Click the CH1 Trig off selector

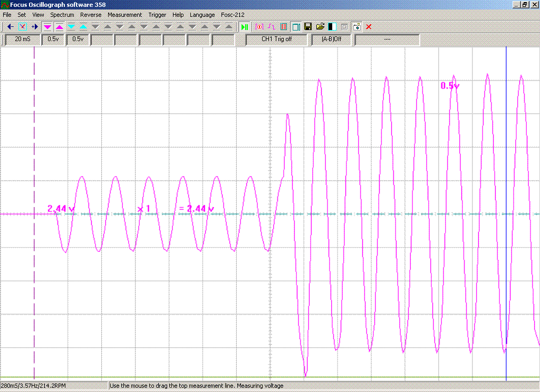[x=276, y=40]
